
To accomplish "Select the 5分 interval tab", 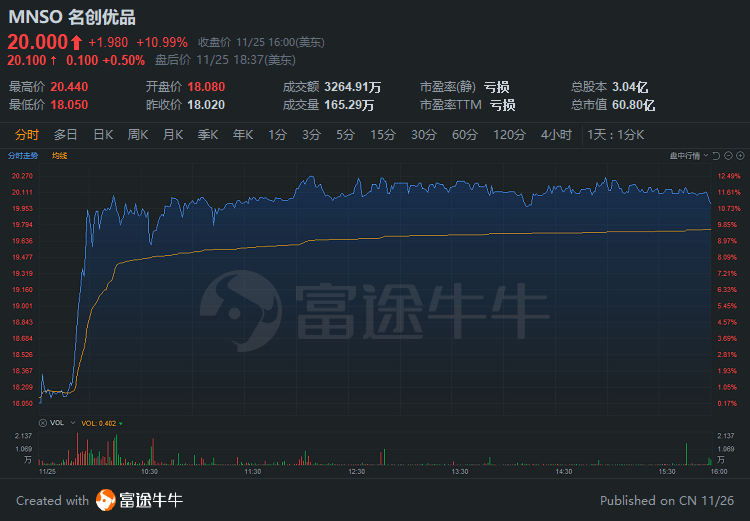I will (x=345, y=135).
